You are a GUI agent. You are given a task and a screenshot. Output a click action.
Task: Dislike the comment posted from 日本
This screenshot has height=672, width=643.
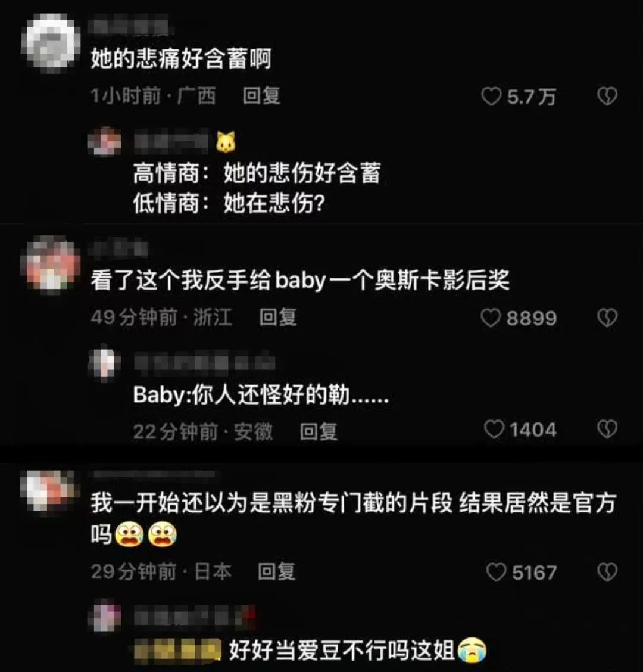pos(607,572)
